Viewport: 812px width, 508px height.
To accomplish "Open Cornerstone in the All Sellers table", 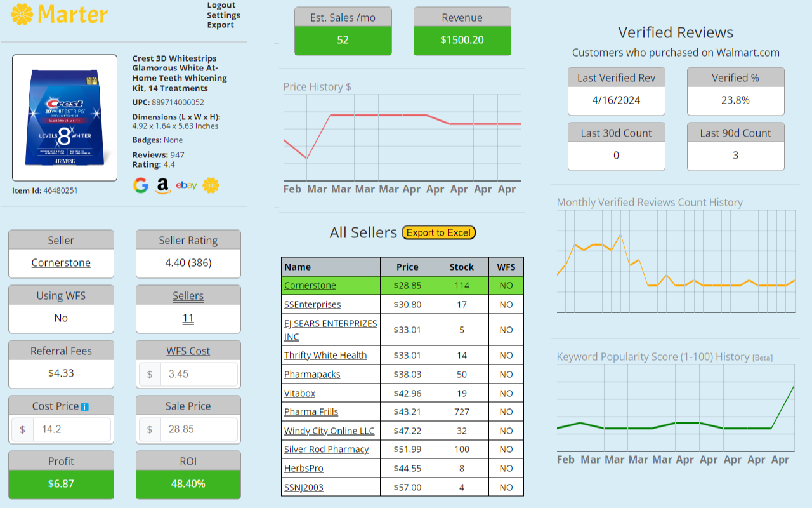I will pos(310,286).
